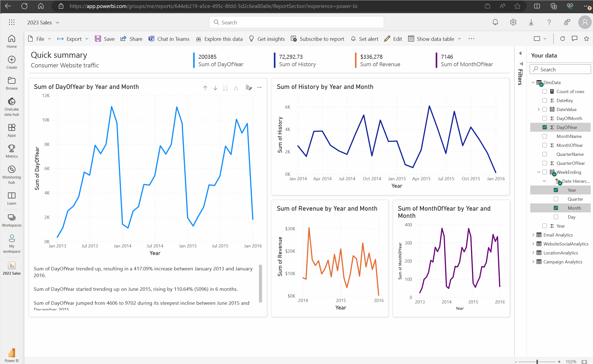Click the Save button

click(x=105, y=39)
